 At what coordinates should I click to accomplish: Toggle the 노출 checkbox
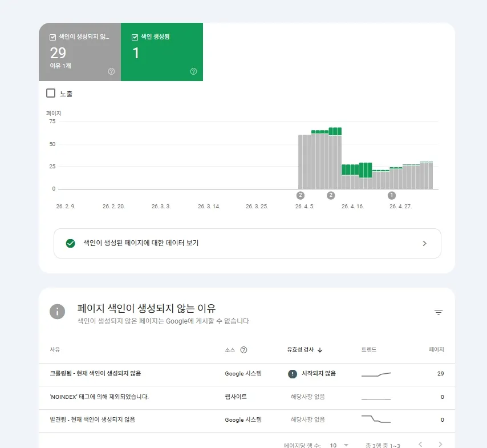[51, 93]
